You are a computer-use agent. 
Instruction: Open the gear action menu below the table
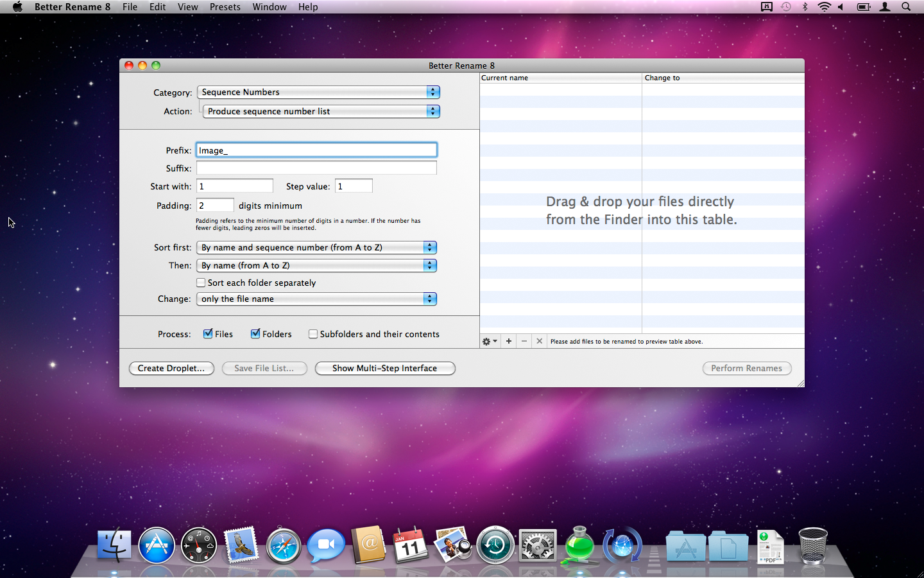pos(490,341)
